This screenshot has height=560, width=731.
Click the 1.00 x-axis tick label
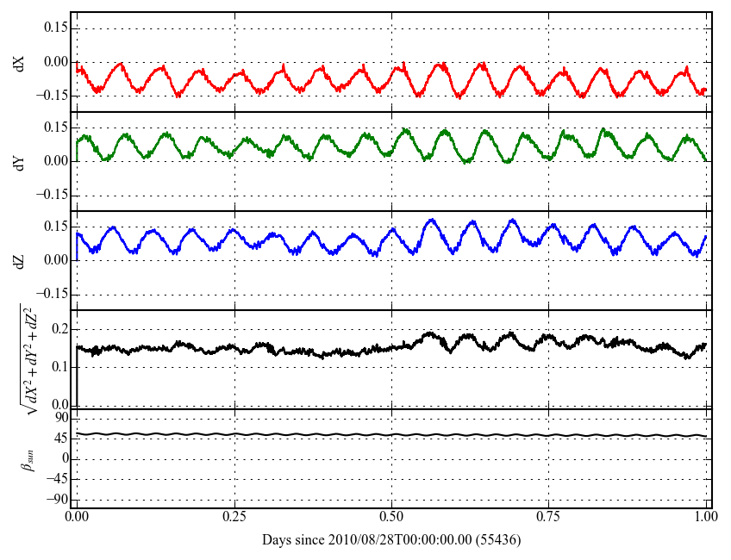click(x=705, y=518)
